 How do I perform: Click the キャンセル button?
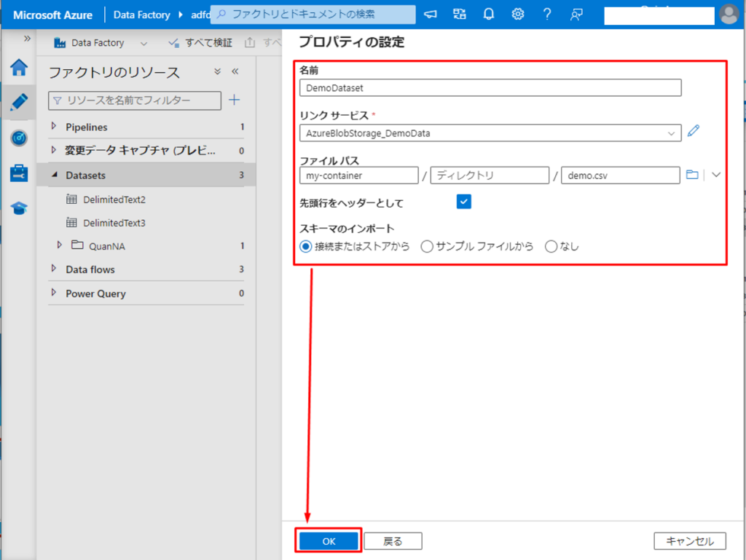click(x=689, y=541)
